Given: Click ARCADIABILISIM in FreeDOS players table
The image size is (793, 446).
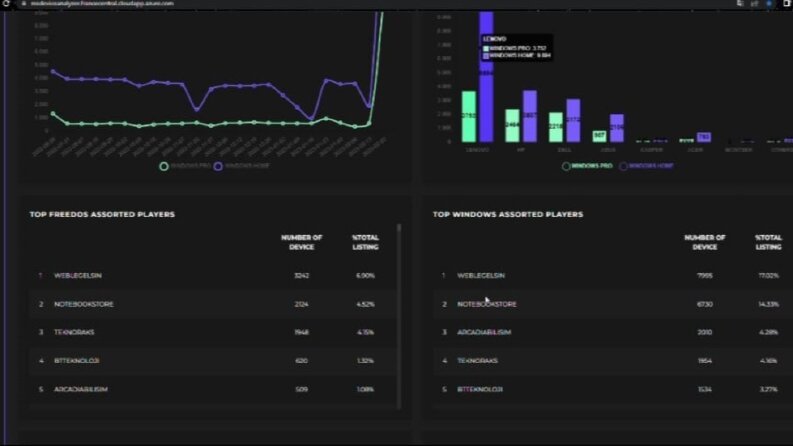Looking at the screenshot, I should click(x=81, y=389).
